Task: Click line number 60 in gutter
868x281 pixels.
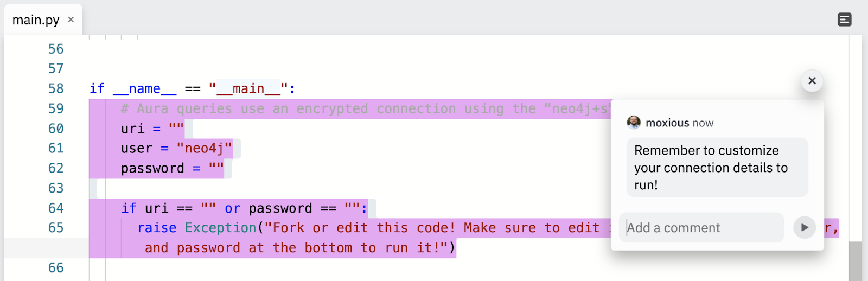Action: [56, 129]
